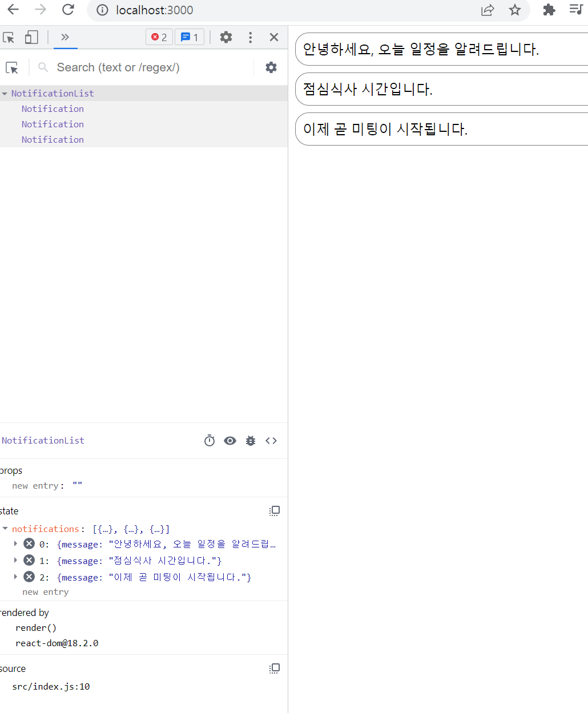
Task: Open media controls icon in toolbar
Action: 575,9
